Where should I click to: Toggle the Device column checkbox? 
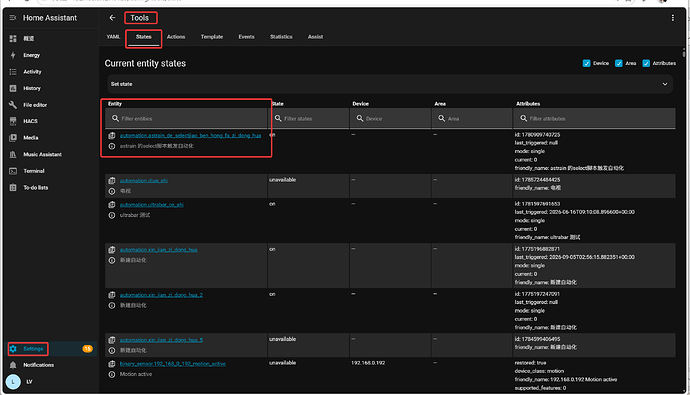click(587, 63)
